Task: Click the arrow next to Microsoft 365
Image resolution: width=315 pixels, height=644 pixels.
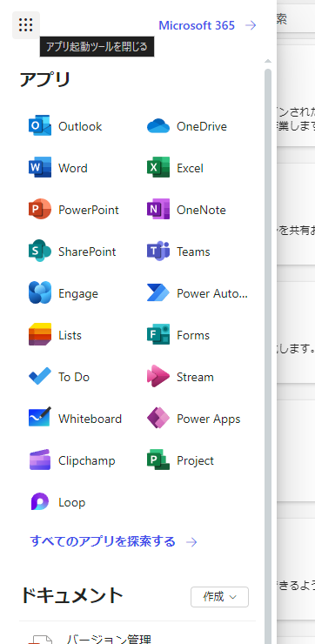Action: (251, 25)
